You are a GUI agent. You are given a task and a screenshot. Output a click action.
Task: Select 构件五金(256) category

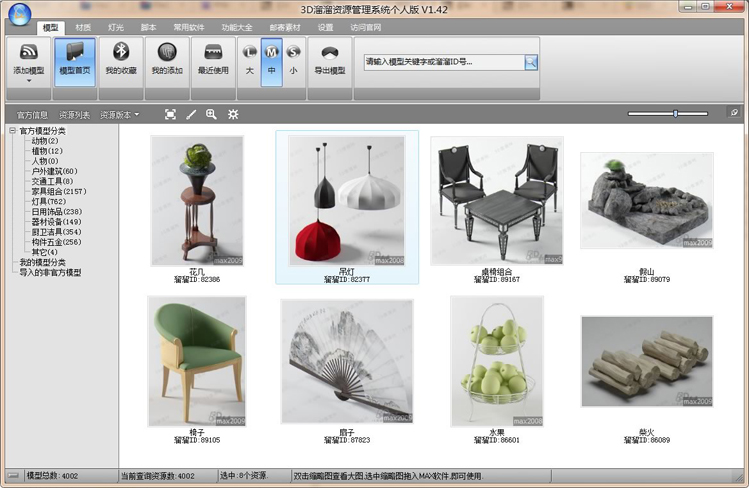click(x=56, y=242)
